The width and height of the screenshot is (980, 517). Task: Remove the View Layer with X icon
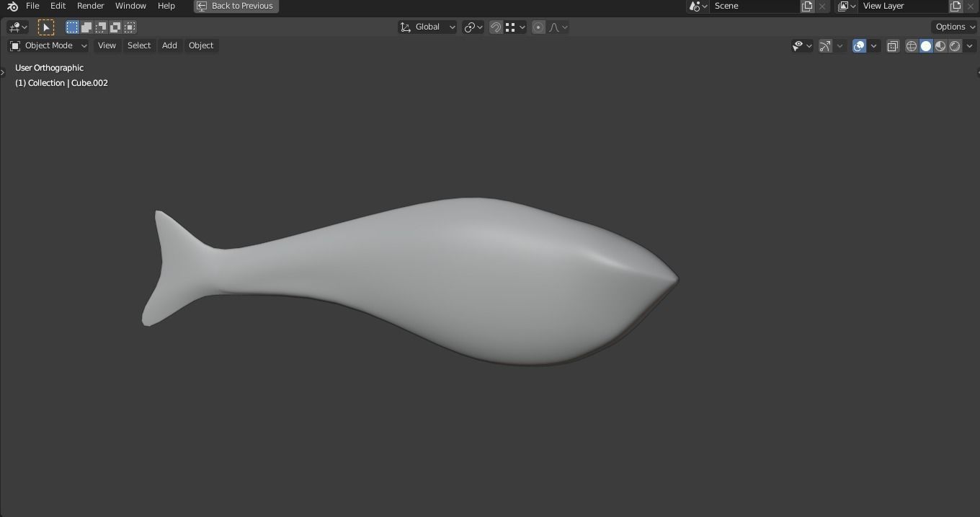tap(971, 6)
